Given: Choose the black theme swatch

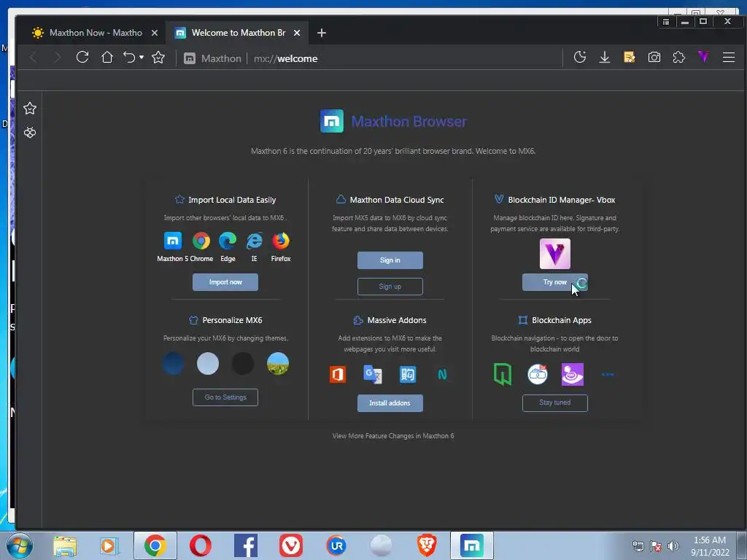Looking at the screenshot, I should [243, 364].
